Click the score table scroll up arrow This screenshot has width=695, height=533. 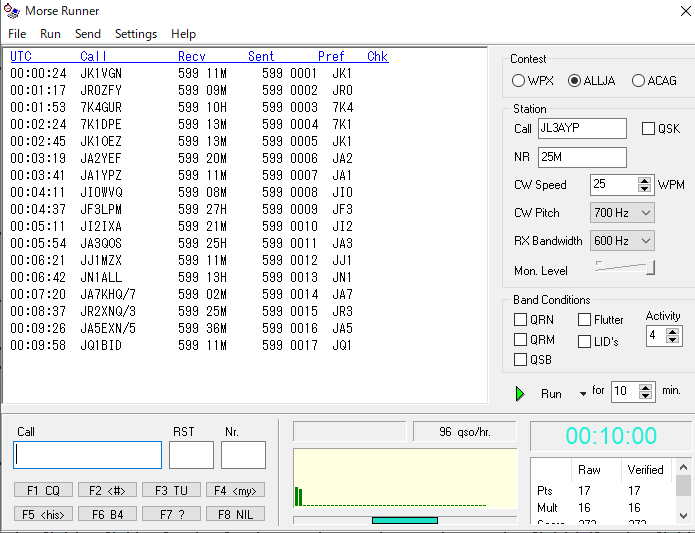pos(683,467)
